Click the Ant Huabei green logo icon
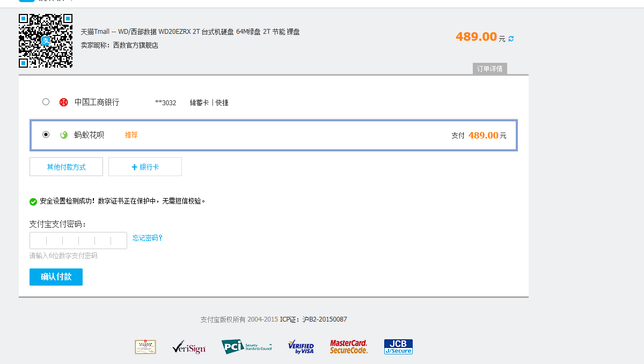The image size is (644, 364). (64, 135)
